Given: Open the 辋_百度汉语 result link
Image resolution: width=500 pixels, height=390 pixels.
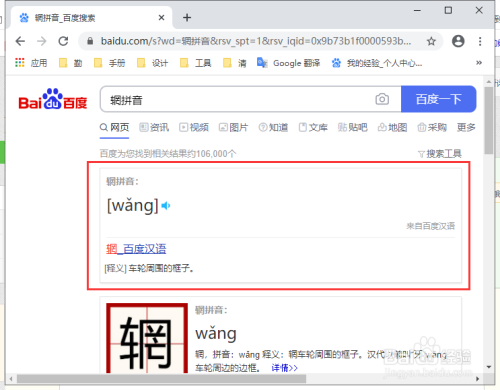Looking at the screenshot, I should [x=136, y=249].
